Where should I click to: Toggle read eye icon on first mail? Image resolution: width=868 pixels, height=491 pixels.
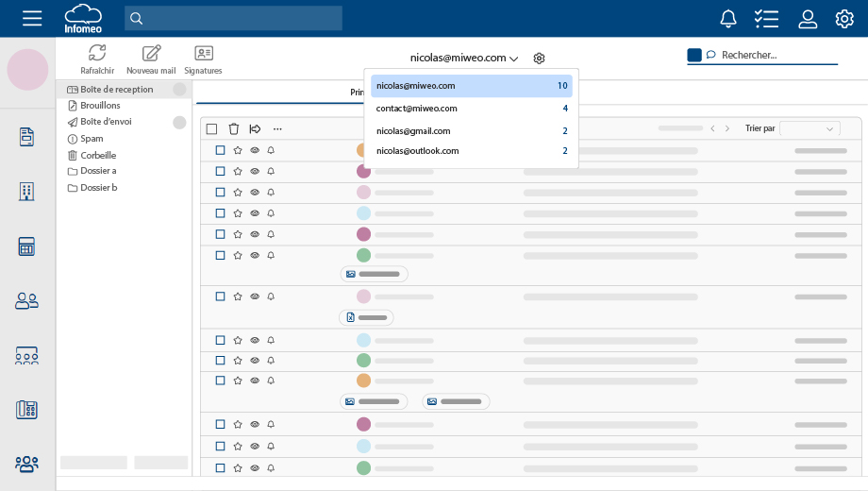[255, 150]
